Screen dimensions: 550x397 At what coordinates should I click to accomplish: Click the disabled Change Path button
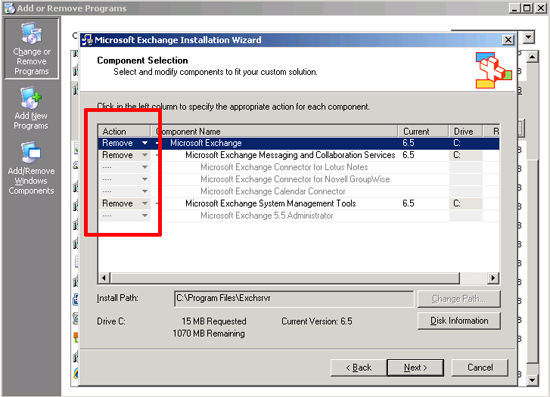459,299
